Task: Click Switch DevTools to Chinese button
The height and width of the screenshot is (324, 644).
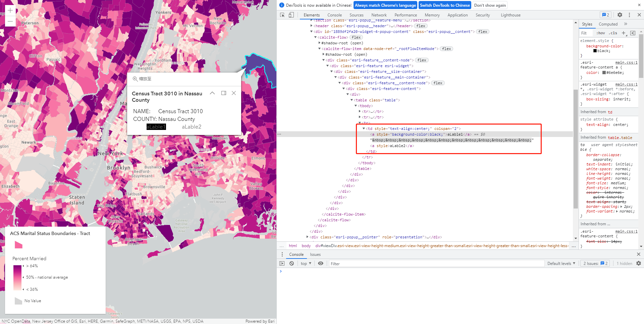Action: pyautogui.click(x=445, y=5)
